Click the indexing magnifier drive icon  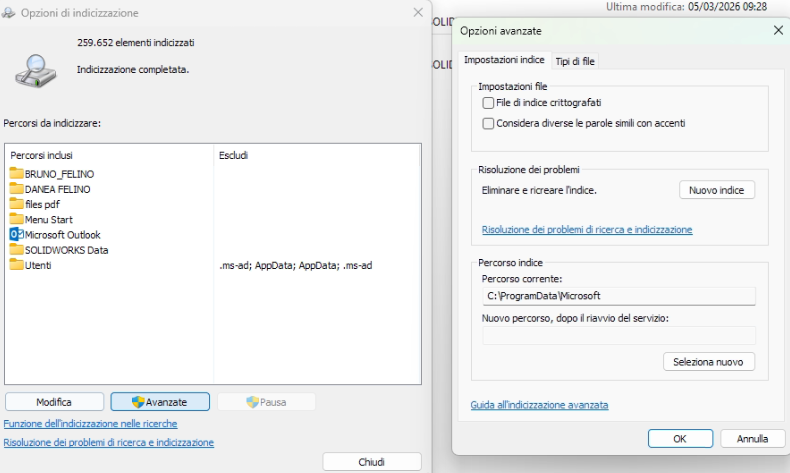(35, 71)
